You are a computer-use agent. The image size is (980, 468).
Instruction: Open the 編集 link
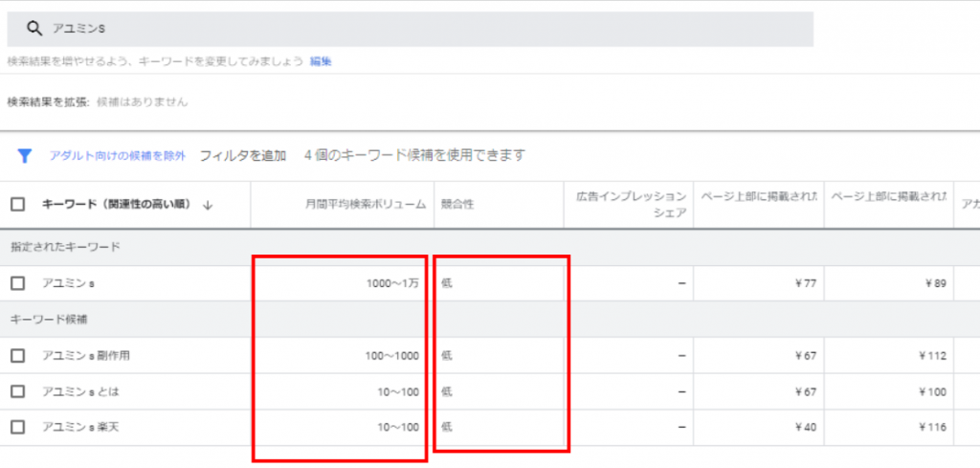(x=321, y=62)
